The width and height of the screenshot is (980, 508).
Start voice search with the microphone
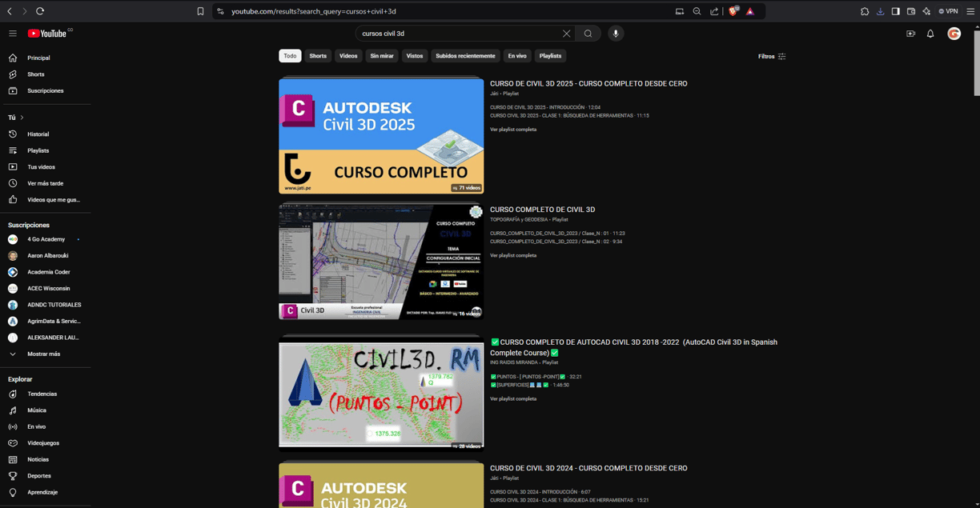click(616, 34)
